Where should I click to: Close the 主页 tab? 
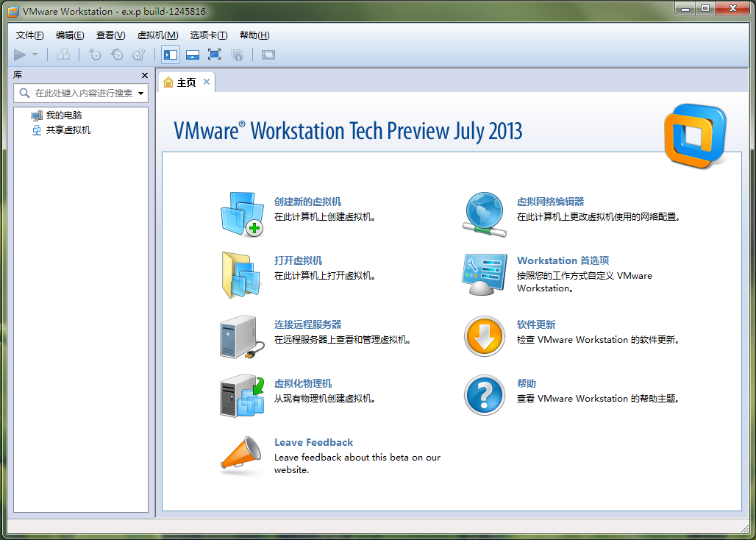click(x=207, y=82)
